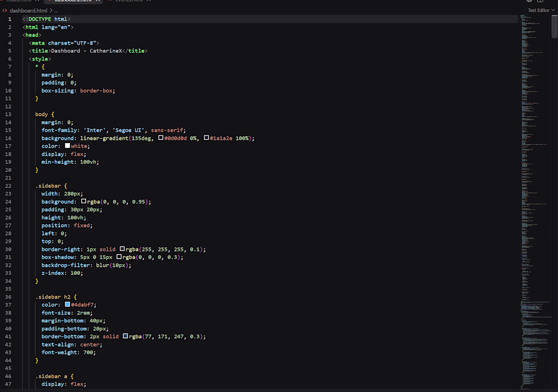This screenshot has height=392, width=558.
Task: Click 'meta charset="UTF-8"' text
Action: click(64, 43)
